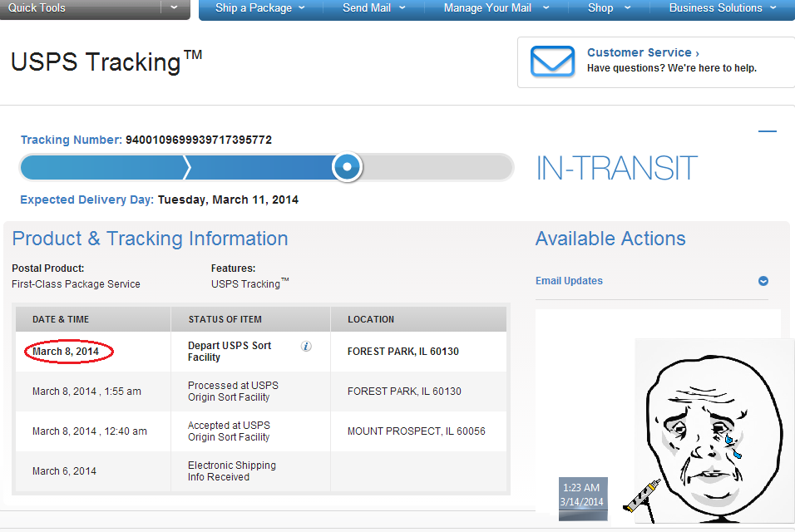Click the chevron arrow on the progress bar
This screenshot has height=532, width=795.
click(187, 167)
